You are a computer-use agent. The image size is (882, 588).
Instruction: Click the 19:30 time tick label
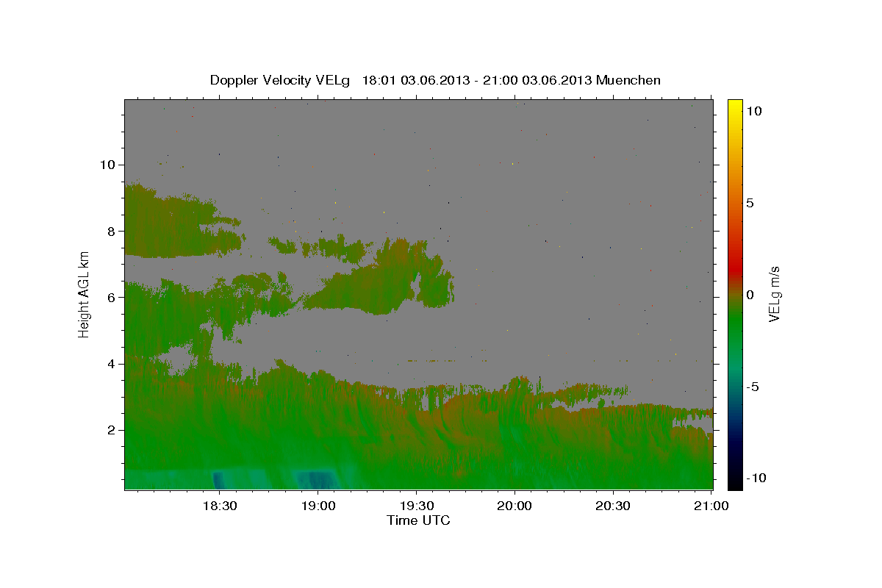[416, 506]
